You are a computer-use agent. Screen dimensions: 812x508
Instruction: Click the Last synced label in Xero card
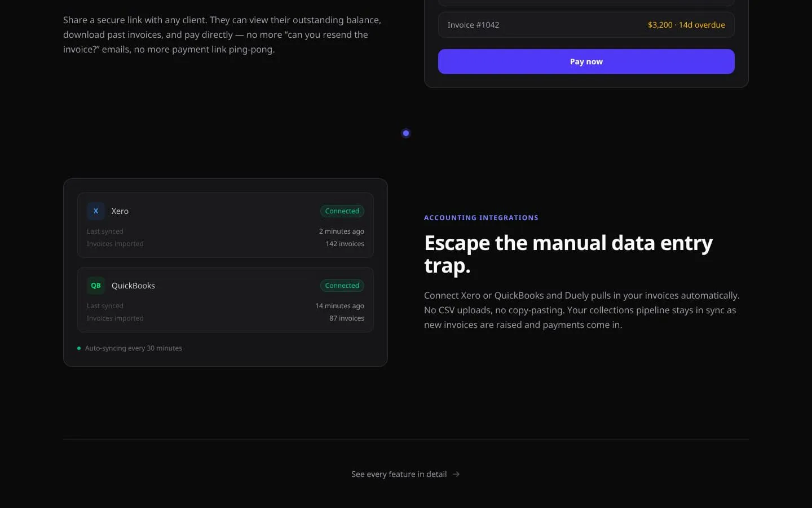pos(105,231)
